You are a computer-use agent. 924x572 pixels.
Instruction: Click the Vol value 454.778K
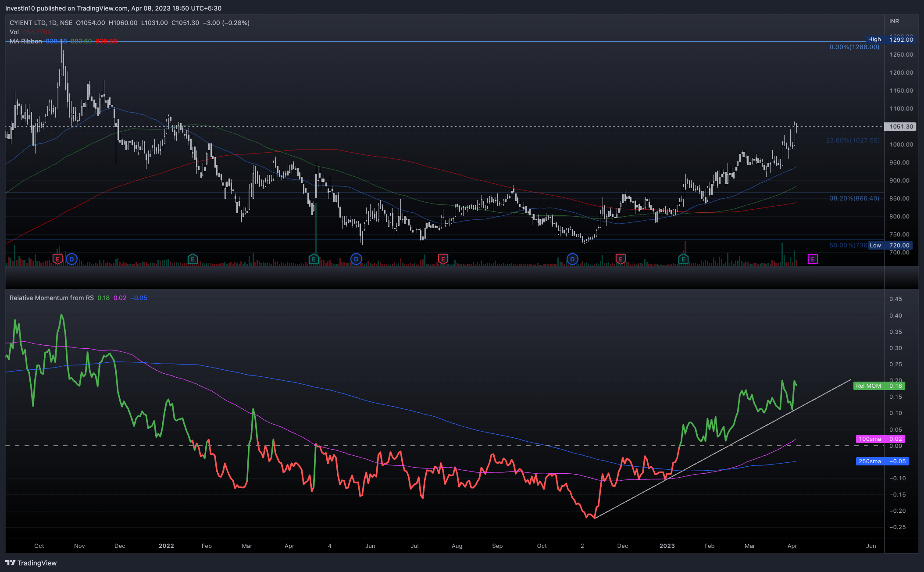tap(37, 32)
